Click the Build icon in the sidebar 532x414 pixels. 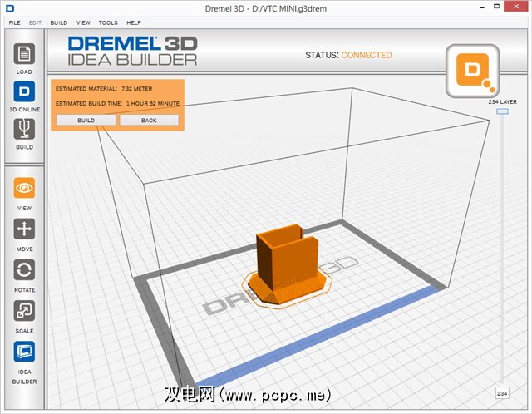(24, 129)
